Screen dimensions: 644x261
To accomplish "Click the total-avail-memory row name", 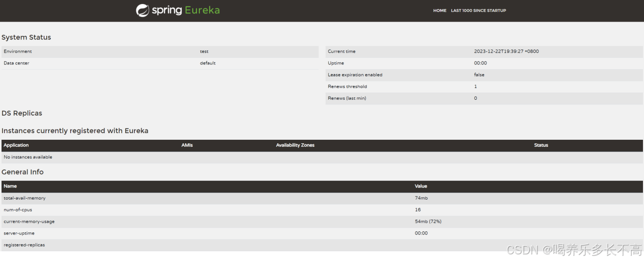I will (25, 198).
